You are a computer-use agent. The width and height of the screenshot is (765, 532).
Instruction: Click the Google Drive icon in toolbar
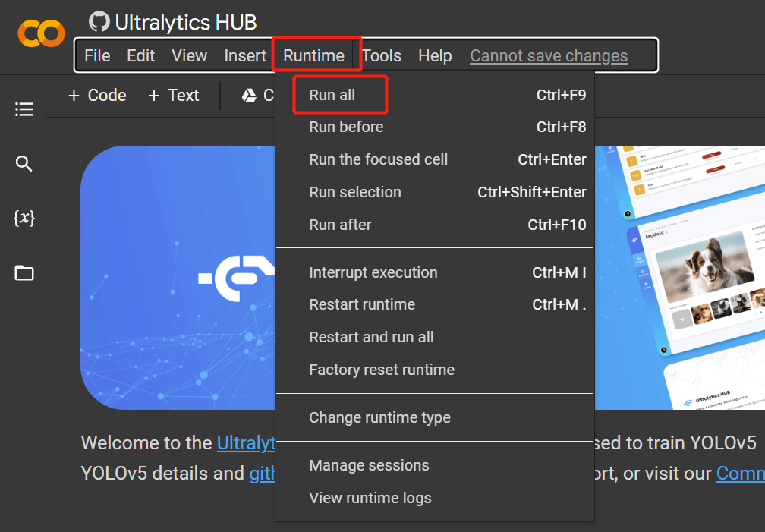pyautogui.click(x=249, y=95)
